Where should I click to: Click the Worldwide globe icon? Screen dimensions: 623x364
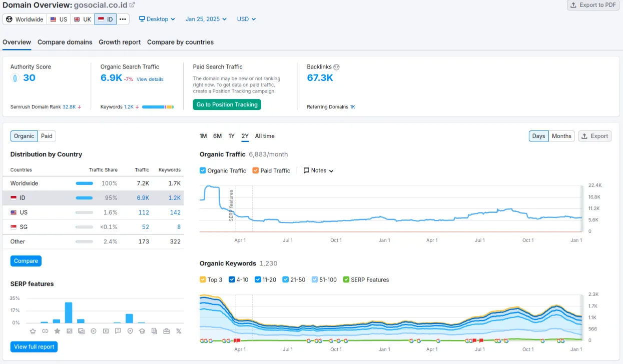[9, 19]
